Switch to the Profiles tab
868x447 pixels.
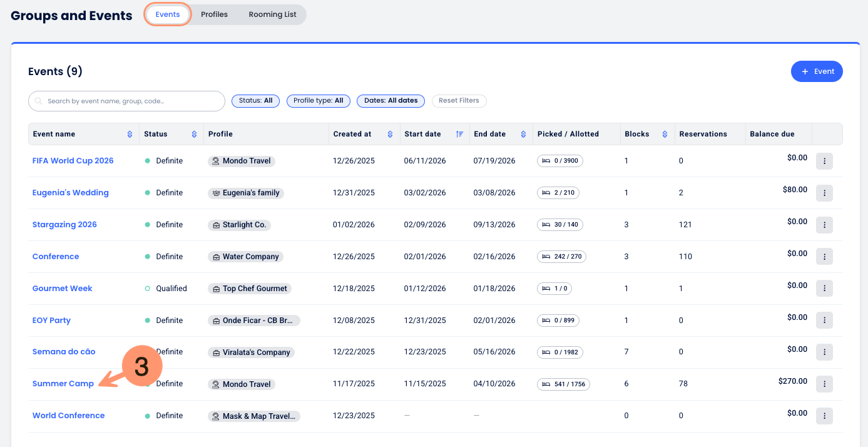(x=214, y=14)
